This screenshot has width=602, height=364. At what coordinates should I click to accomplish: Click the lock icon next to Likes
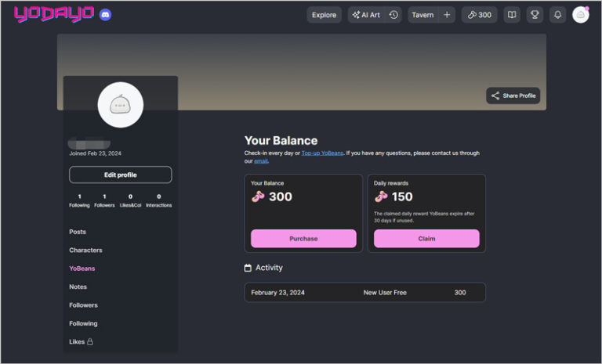[90, 342]
